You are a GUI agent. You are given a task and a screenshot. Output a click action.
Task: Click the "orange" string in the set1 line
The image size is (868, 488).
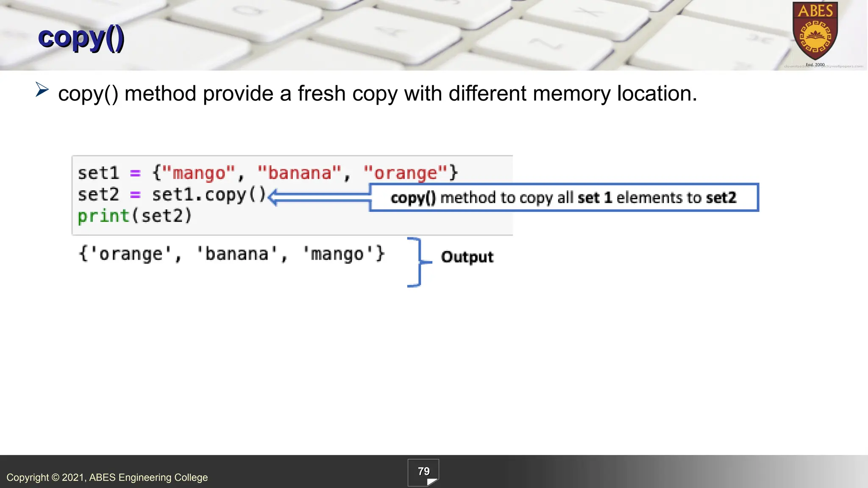click(405, 173)
